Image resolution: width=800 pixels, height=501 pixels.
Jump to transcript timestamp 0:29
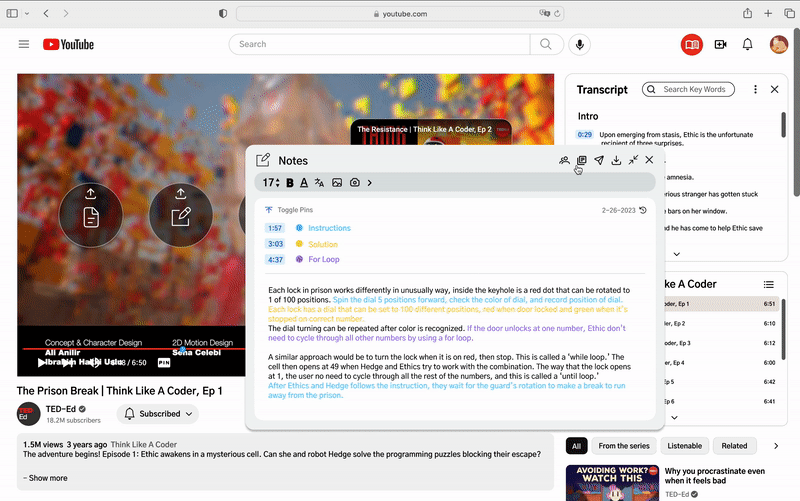click(x=584, y=135)
